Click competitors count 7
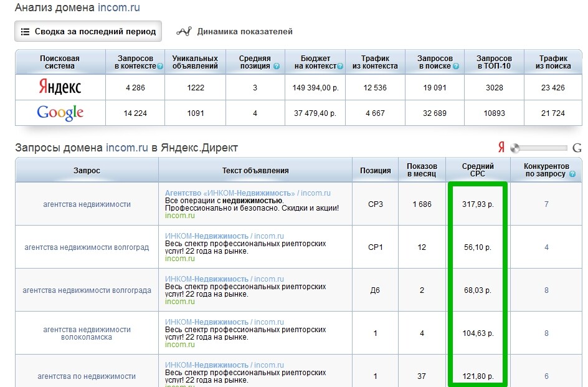 [546, 204]
